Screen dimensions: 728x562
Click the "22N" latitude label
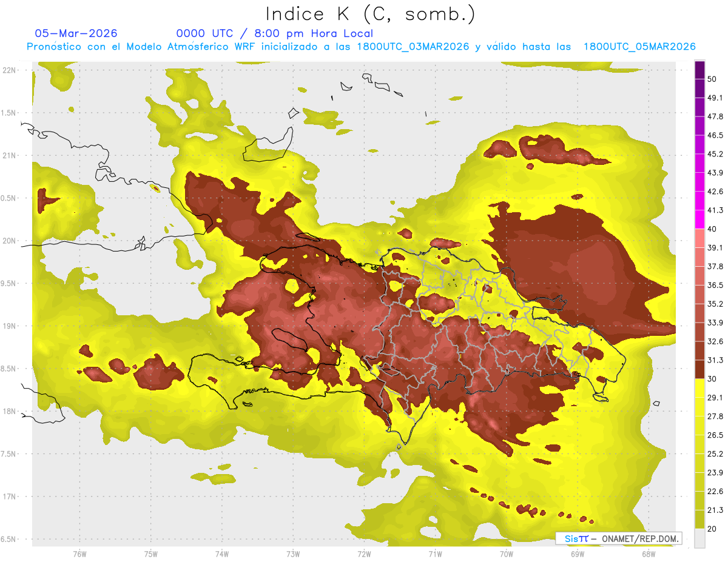(x=9, y=70)
